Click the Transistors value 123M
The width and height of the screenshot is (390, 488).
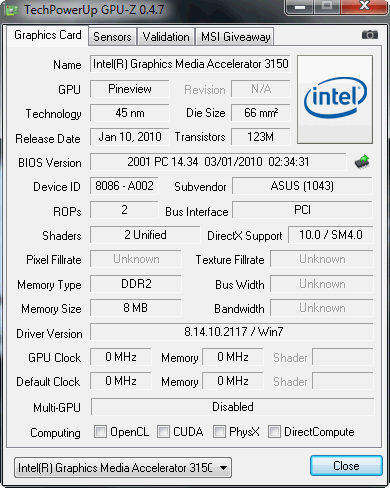[261, 137]
